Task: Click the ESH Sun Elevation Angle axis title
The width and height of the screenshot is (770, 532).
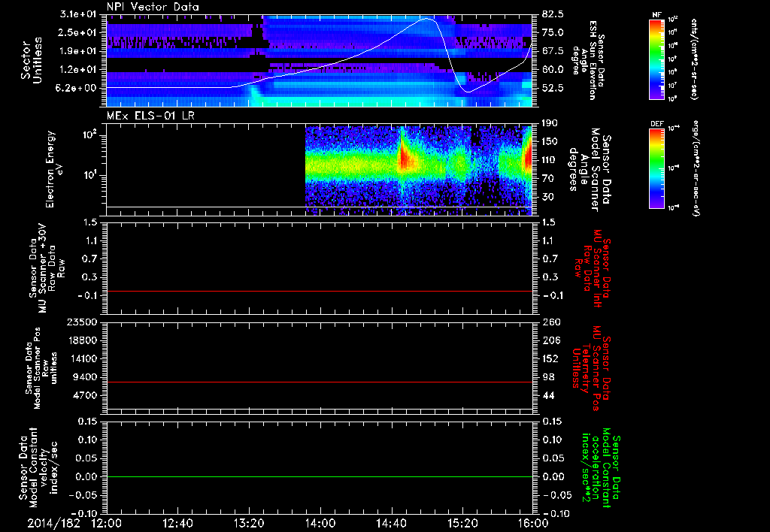Action: click(588, 60)
